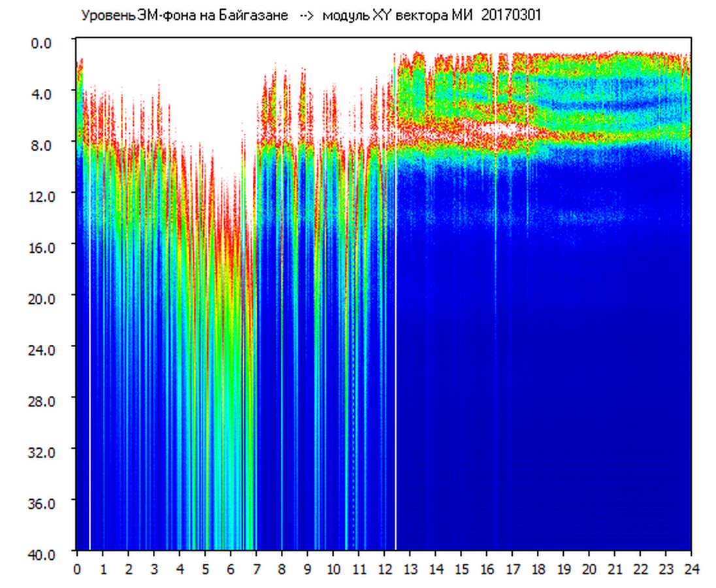The height and width of the screenshot is (588, 716).
Task: Click the hour 18 label on time axis
Action: pyautogui.click(x=538, y=569)
